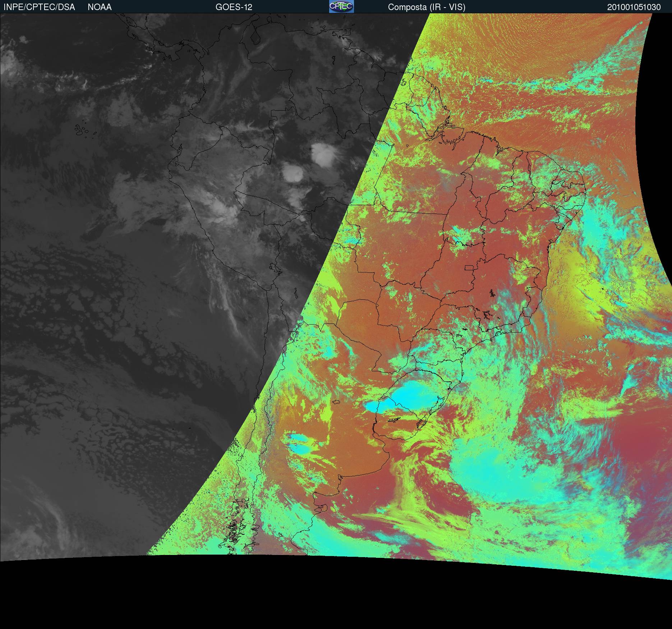Click the 201001051030 timestamp
This screenshot has width=672, height=629.
pyautogui.click(x=634, y=7)
